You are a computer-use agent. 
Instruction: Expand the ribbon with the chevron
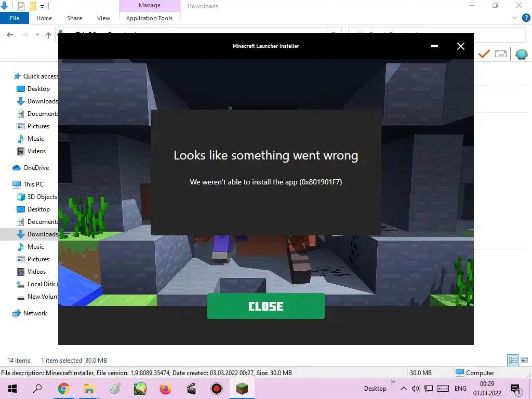[515, 18]
